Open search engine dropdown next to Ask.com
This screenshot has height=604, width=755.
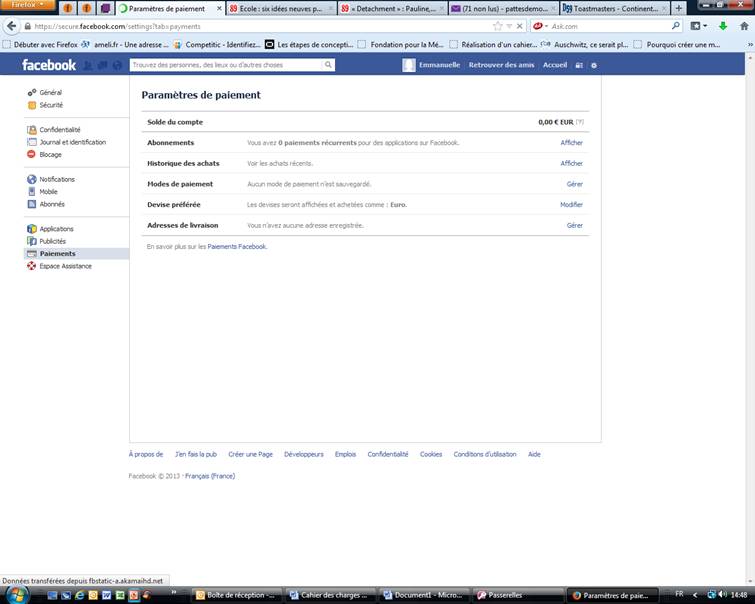point(541,26)
